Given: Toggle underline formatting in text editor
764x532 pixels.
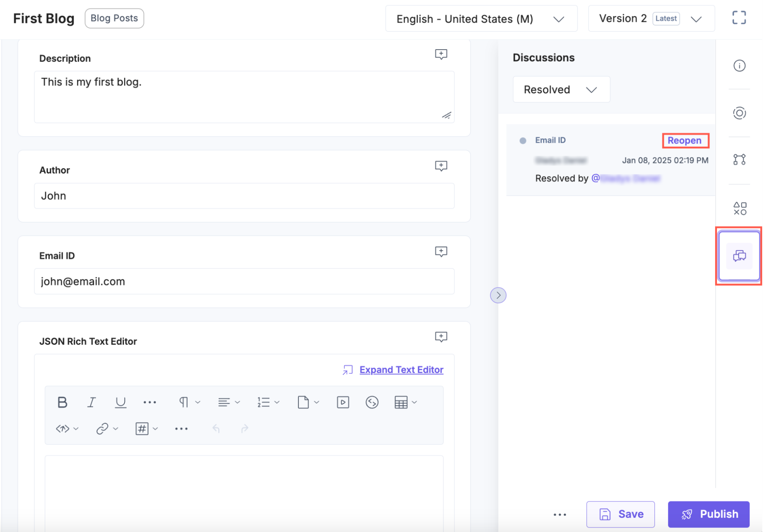Looking at the screenshot, I should tap(120, 402).
